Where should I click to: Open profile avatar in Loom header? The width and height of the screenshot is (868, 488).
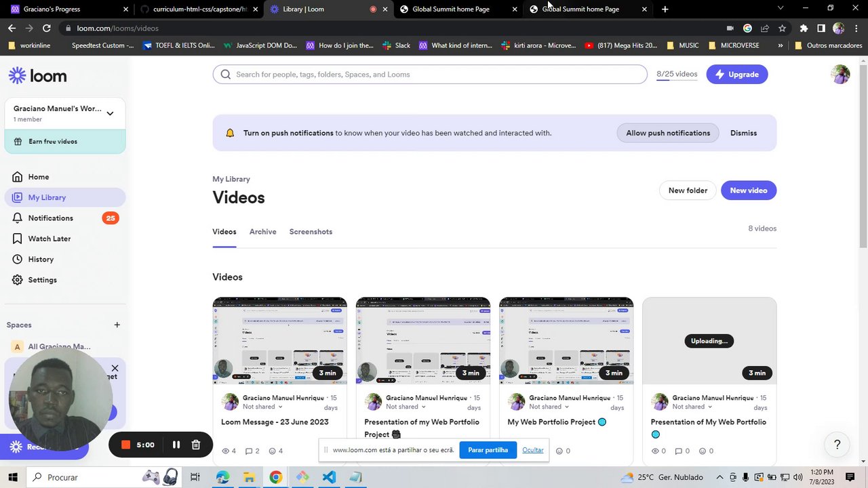pyautogui.click(x=840, y=74)
